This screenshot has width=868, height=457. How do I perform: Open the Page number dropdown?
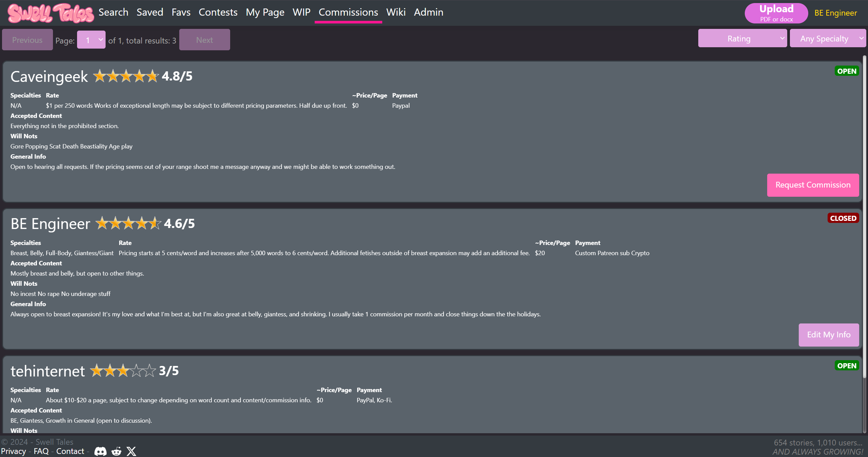pos(91,40)
